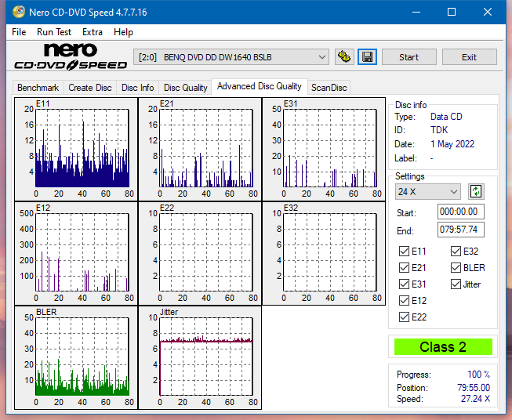Switch to the Benchmark tab

[x=38, y=88]
